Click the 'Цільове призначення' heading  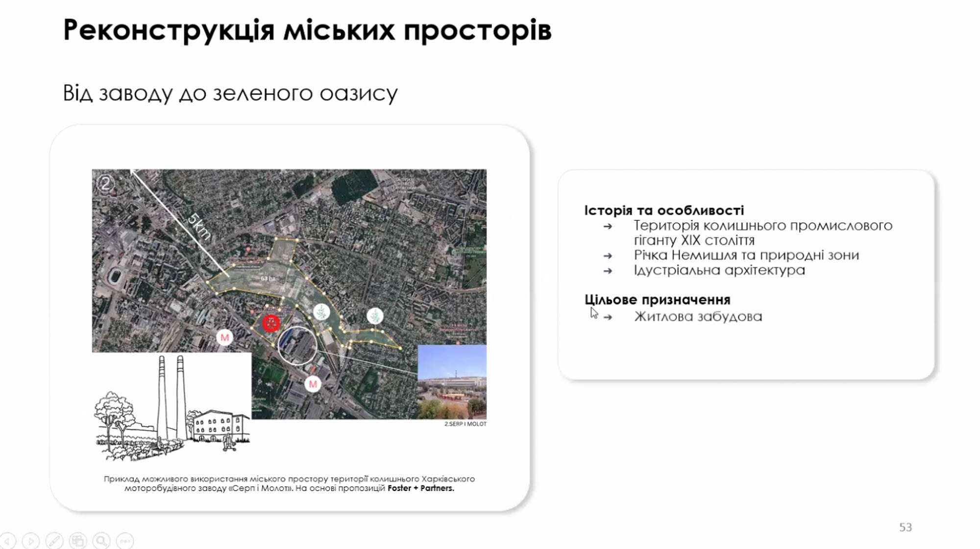tap(657, 300)
